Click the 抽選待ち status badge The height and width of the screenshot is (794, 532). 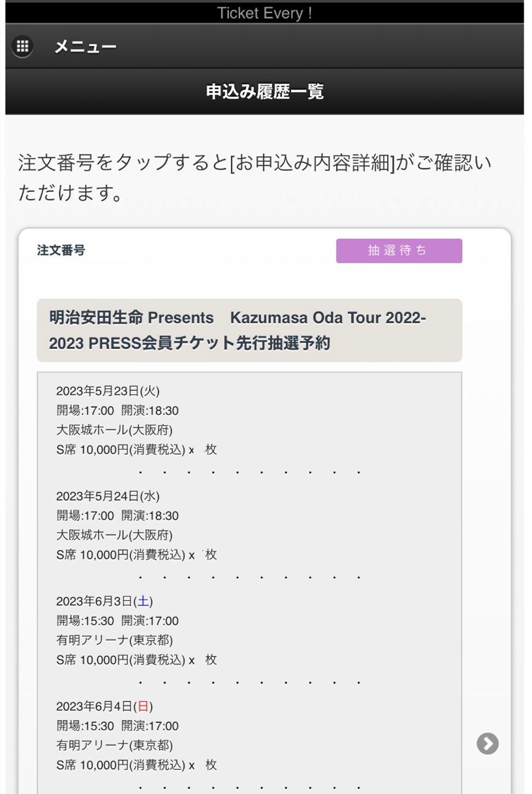[399, 251]
